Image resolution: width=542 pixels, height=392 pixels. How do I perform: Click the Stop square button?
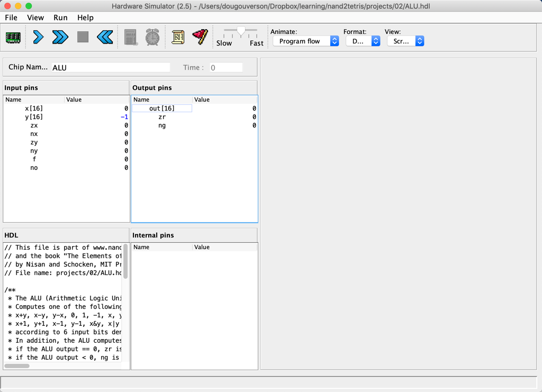83,37
